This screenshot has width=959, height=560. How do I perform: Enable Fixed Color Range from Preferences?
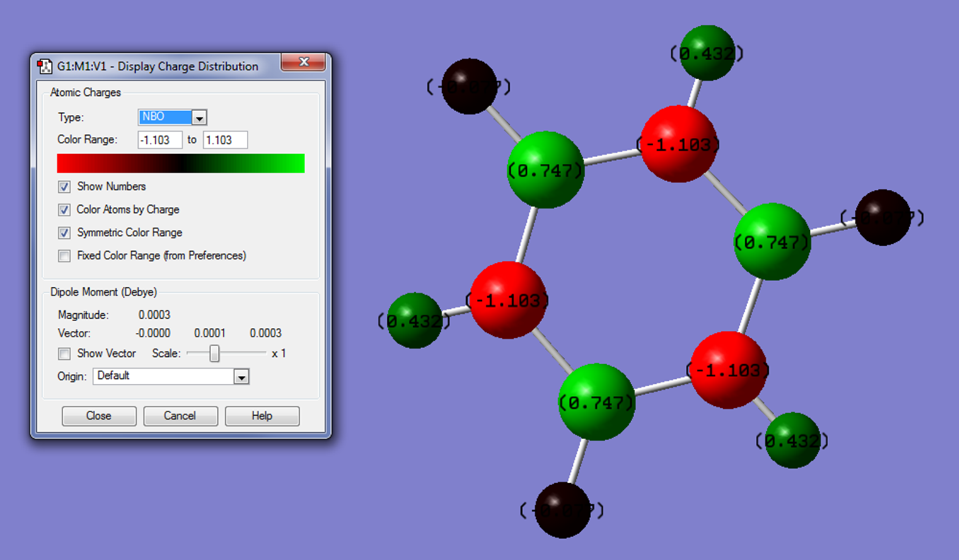(64, 256)
